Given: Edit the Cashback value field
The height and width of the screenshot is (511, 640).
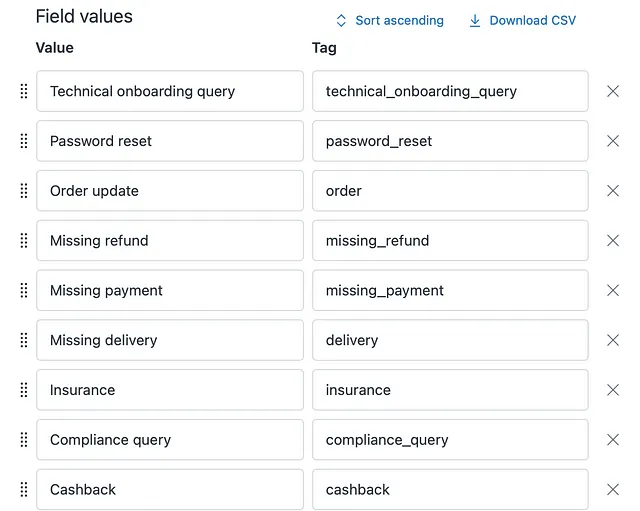Looking at the screenshot, I should pos(170,490).
